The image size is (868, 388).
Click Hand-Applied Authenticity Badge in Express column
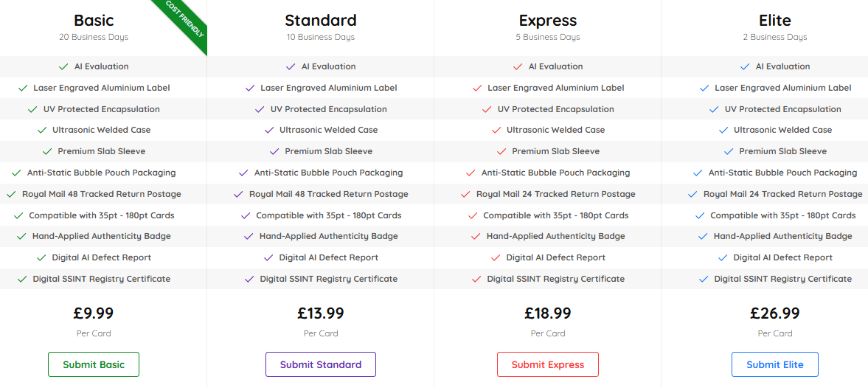coord(555,237)
